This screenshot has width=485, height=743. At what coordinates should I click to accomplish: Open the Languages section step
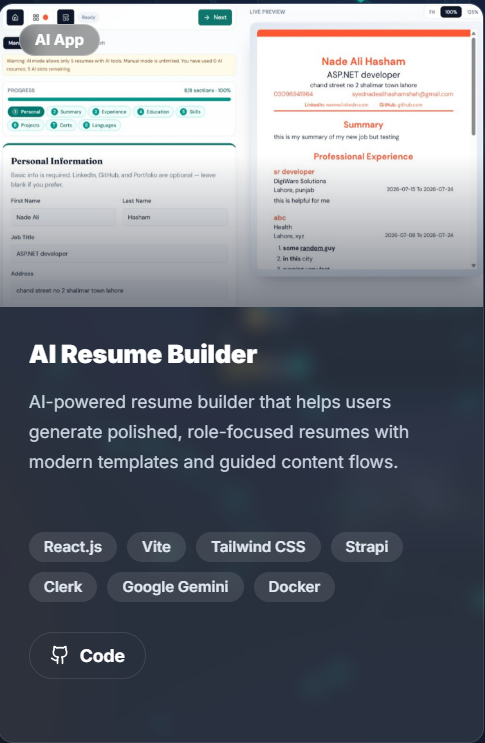tap(99, 125)
